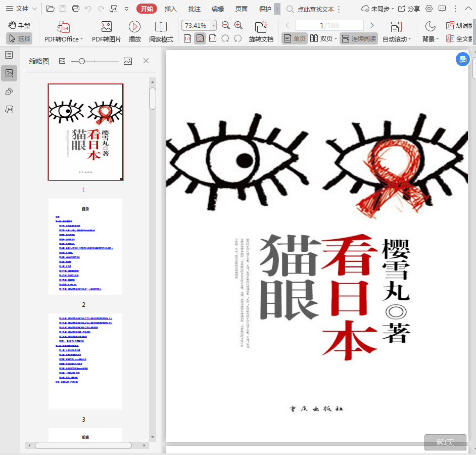
Task: Open the 双页 double page dropdown
Action: coord(323,38)
